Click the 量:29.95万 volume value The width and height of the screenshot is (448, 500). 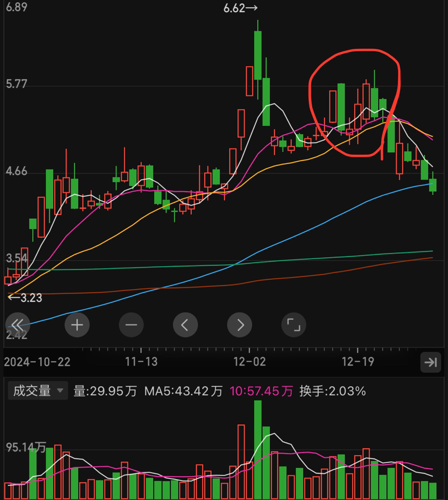coord(105,391)
